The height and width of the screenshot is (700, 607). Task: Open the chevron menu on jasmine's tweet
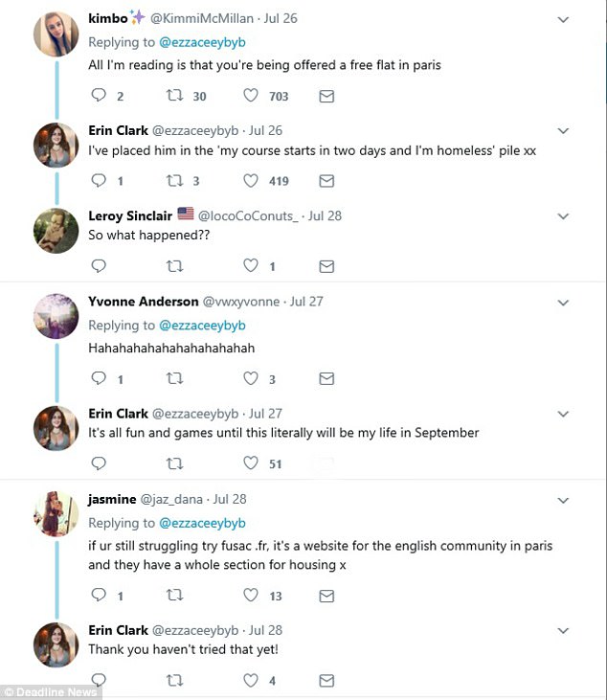(x=564, y=500)
